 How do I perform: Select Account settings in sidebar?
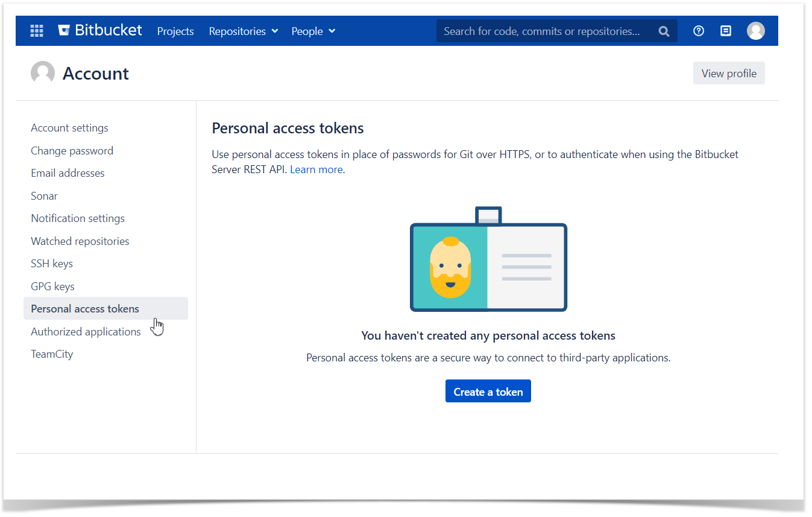click(x=69, y=128)
